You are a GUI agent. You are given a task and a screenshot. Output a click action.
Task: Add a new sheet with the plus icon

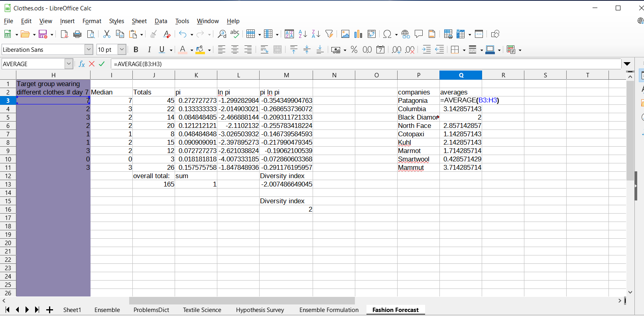(49, 310)
